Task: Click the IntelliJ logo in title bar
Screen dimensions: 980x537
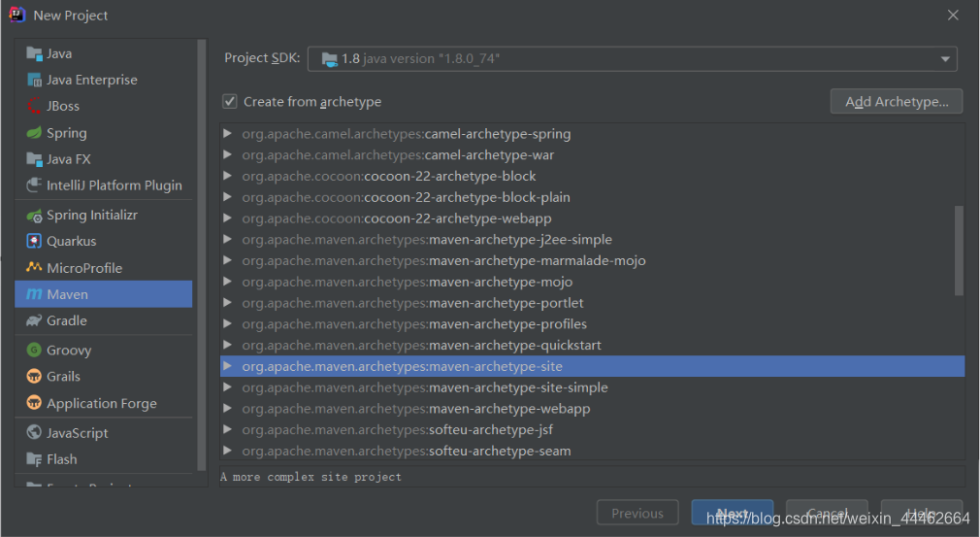Action: [x=16, y=15]
